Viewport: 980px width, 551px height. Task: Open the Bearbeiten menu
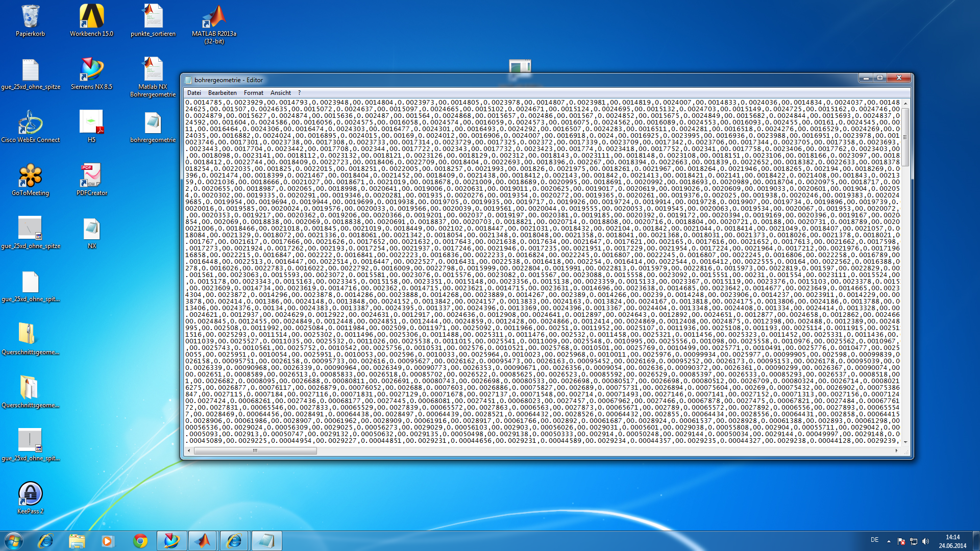[222, 93]
